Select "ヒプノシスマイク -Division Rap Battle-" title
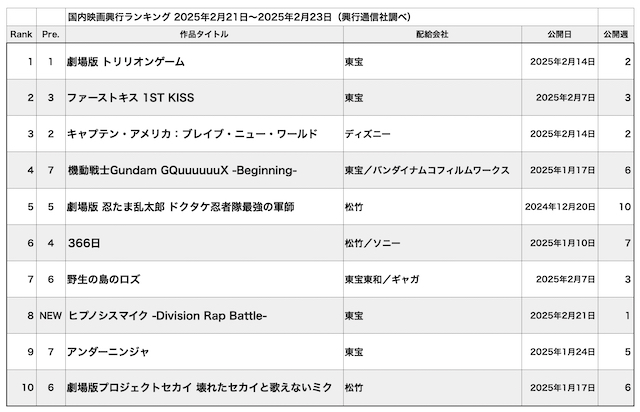 pyautogui.click(x=167, y=316)
